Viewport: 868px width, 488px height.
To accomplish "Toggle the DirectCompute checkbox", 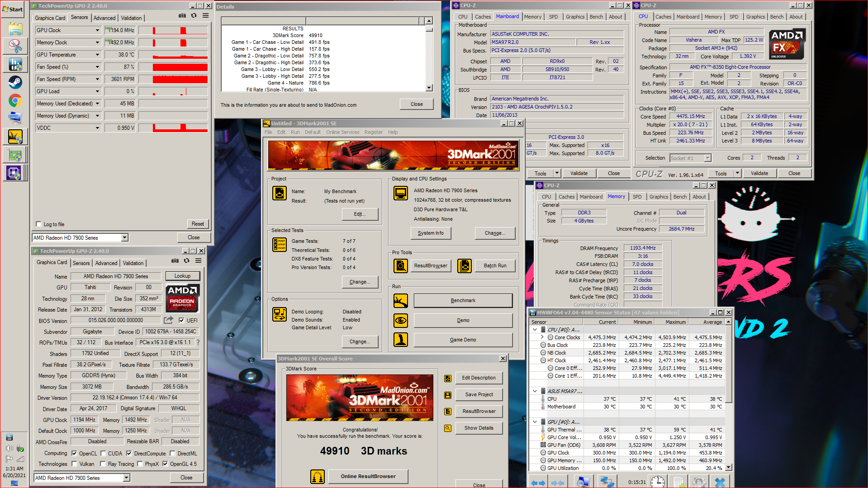I will [129, 454].
